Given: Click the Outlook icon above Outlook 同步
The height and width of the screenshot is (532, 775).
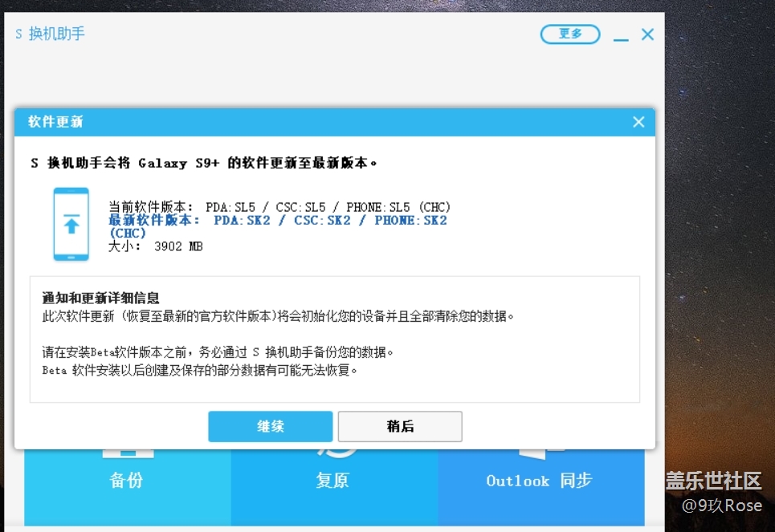Looking at the screenshot, I should 539,453.
